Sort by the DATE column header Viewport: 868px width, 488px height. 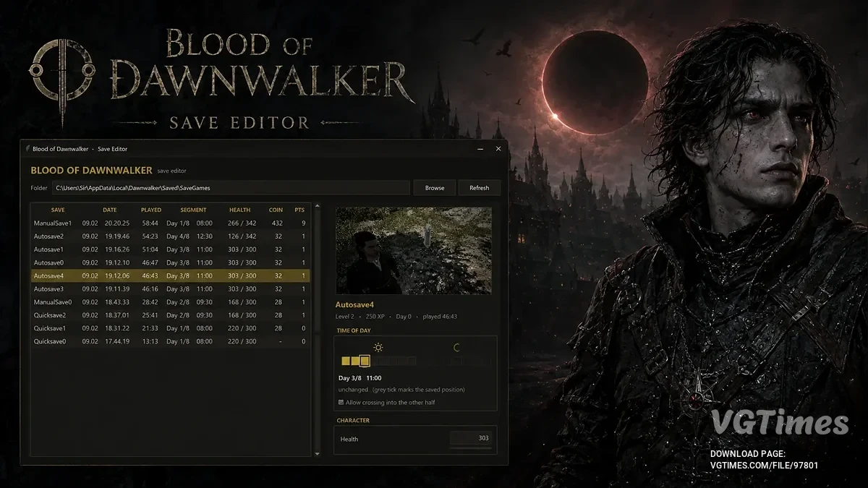click(x=110, y=210)
